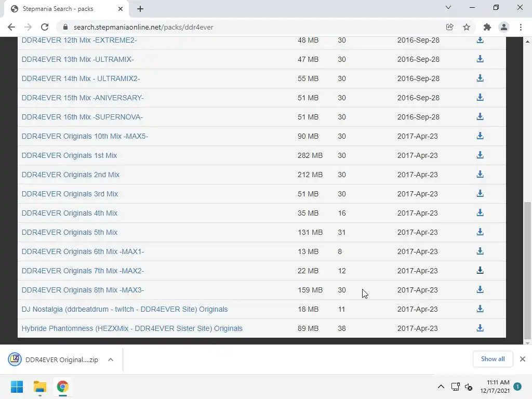
Task: Select the Stepmania Search - packs tab
Action: pyautogui.click(x=66, y=9)
